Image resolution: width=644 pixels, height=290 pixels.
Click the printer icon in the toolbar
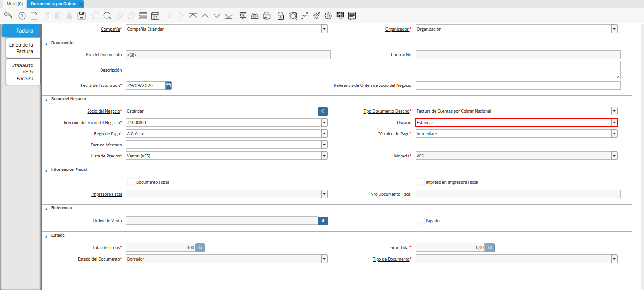[266, 16]
